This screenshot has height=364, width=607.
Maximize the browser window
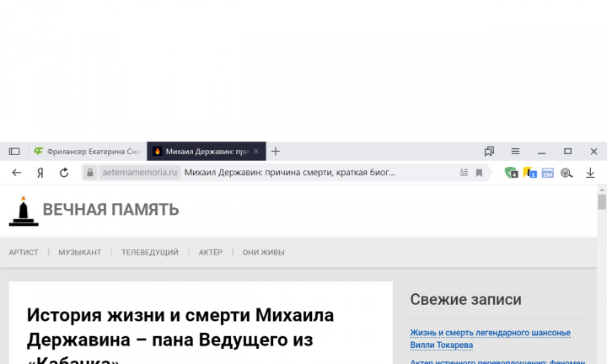click(x=567, y=152)
